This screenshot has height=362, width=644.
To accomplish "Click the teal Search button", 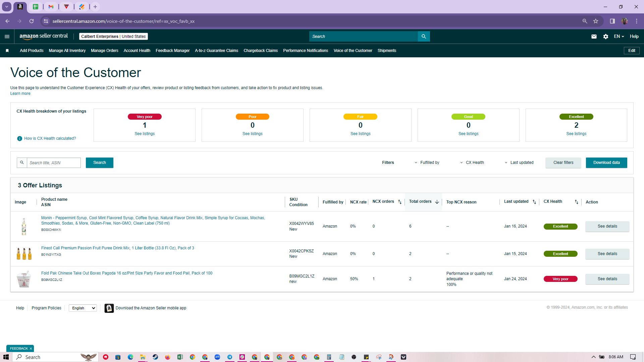I will click(x=100, y=163).
